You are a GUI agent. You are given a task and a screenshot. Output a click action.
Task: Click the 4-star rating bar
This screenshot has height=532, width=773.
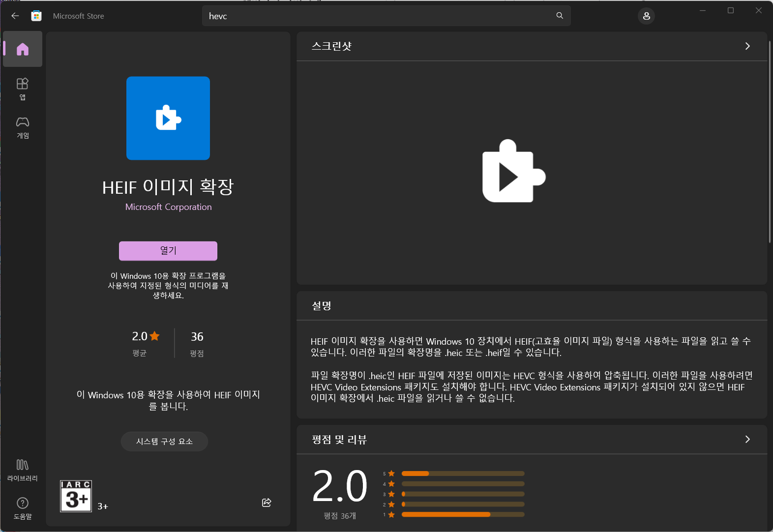point(463,484)
